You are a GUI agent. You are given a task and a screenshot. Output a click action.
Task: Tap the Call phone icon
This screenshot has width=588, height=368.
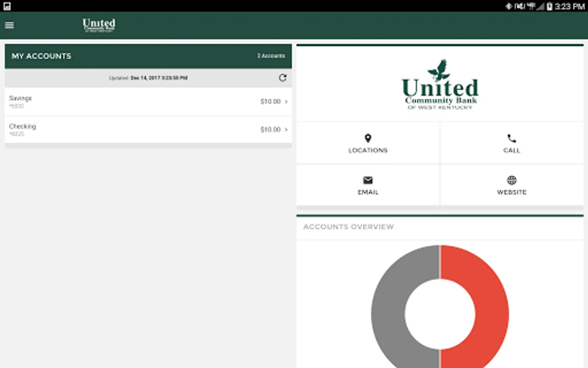point(512,138)
